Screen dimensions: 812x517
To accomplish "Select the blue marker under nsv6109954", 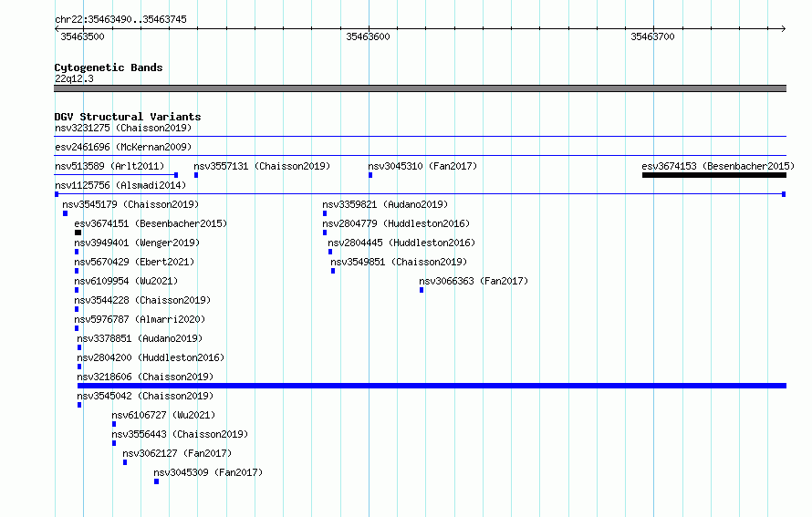I will (x=77, y=290).
